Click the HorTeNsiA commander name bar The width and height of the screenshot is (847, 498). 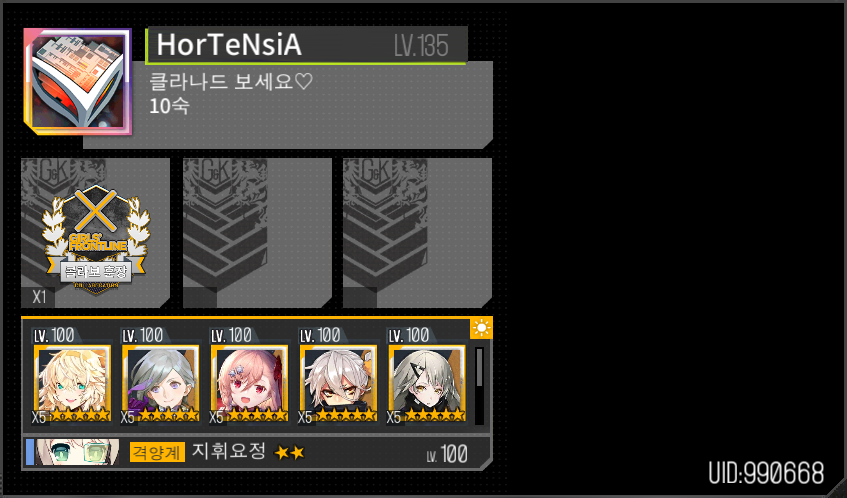tap(306, 45)
